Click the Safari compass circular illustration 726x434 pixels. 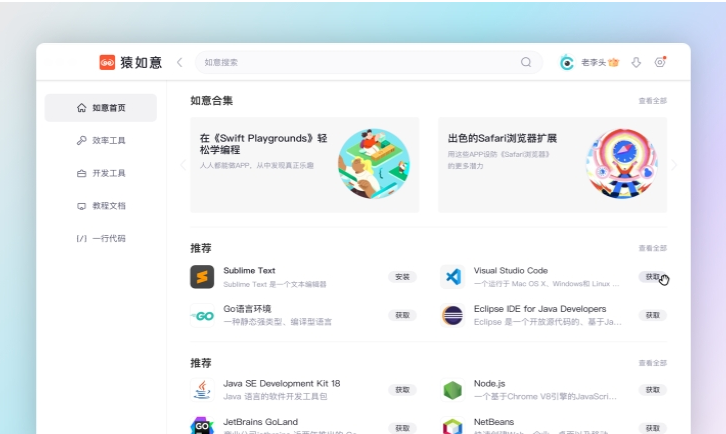[x=622, y=164]
